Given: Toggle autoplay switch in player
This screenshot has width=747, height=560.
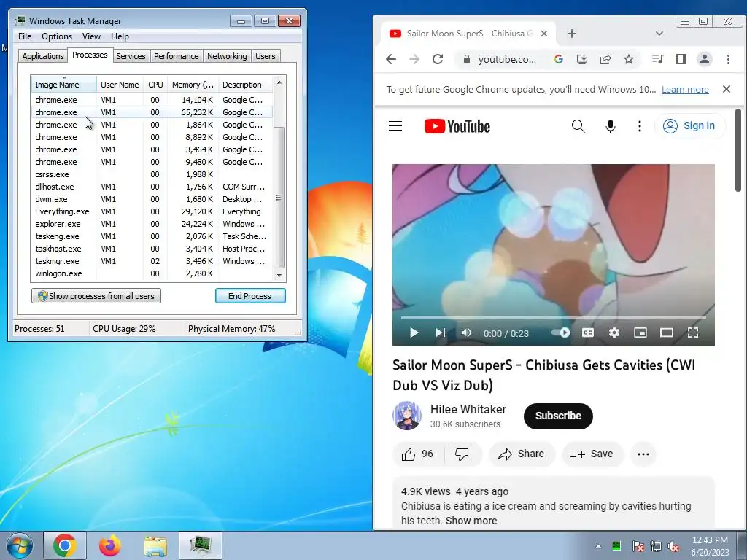Looking at the screenshot, I should click(561, 332).
